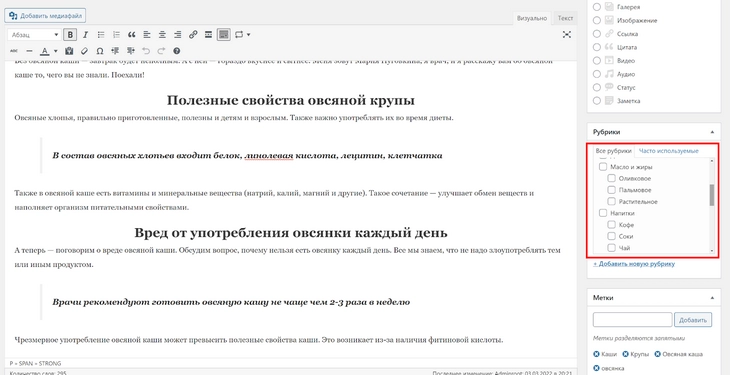Insert a horizontal line
This screenshot has width=730, height=375.
[29, 51]
